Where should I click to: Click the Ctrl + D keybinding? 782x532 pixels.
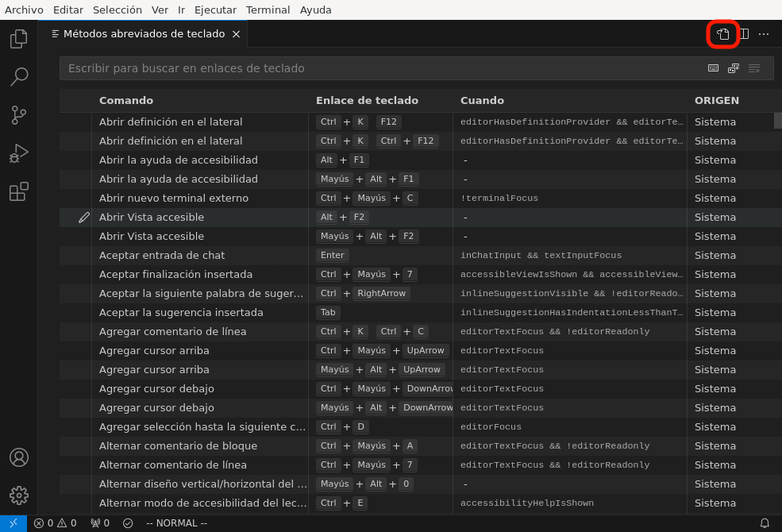[x=342, y=427]
